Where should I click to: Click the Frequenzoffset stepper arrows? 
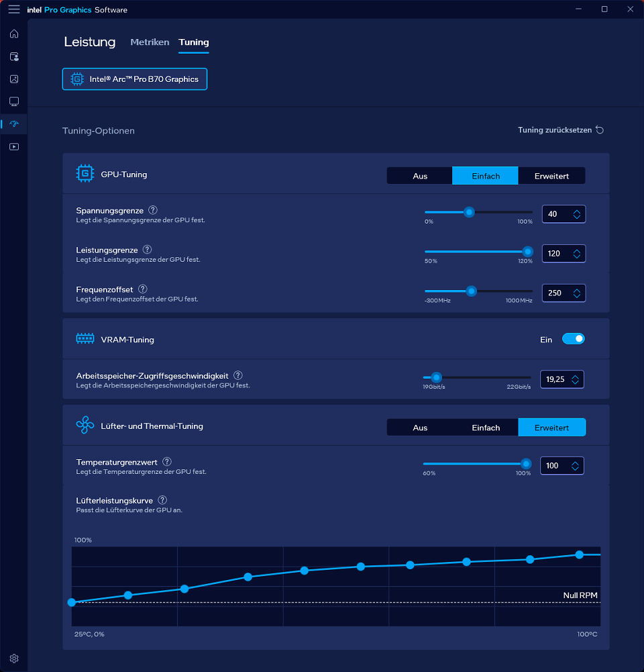(577, 293)
